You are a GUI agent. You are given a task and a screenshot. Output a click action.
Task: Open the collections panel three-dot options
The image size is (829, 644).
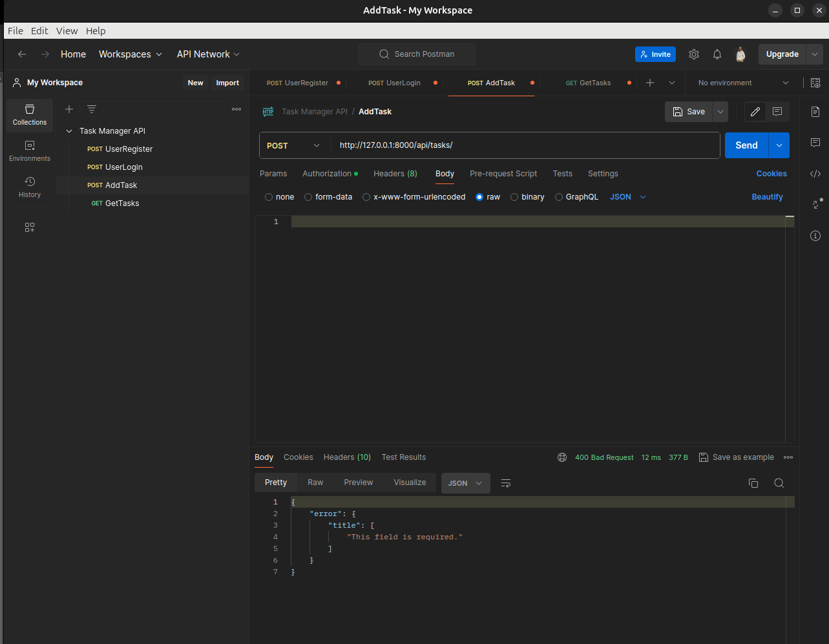(x=236, y=109)
